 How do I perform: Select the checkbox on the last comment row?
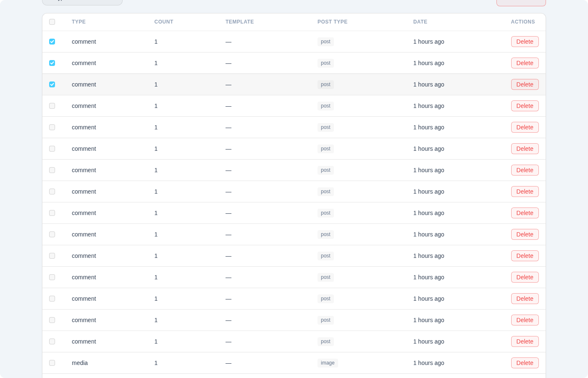(x=52, y=341)
